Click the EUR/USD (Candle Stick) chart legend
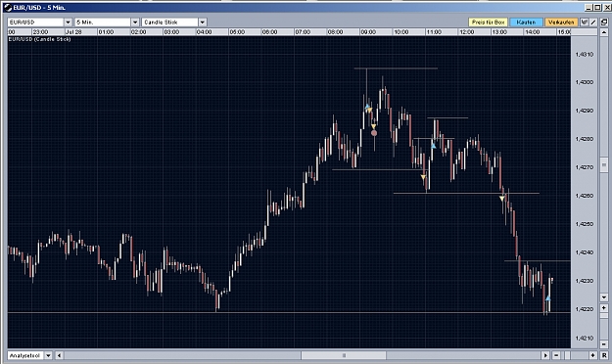The image size is (612, 364). coord(39,39)
